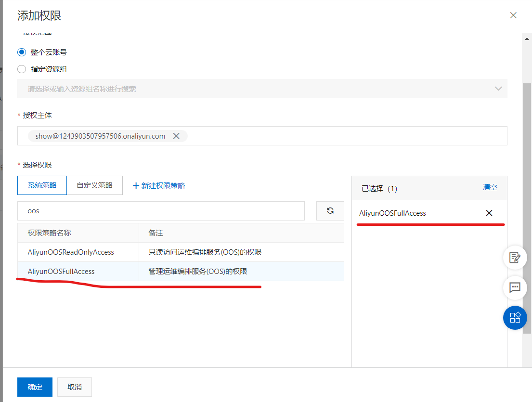Refresh the policy list with the reload icon
The width and height of the screenshot is (532, 402).
click(x=330, y=211)
